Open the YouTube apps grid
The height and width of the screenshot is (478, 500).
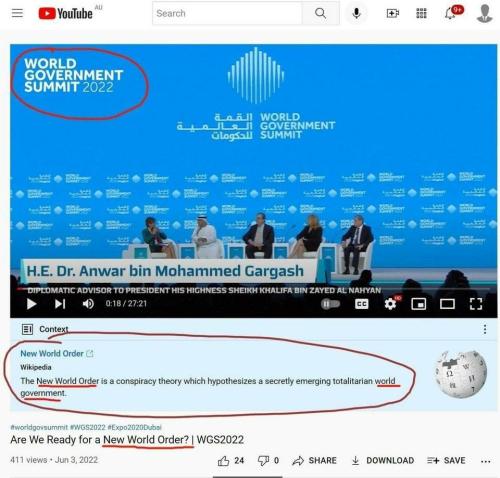(x=421, y=13)
